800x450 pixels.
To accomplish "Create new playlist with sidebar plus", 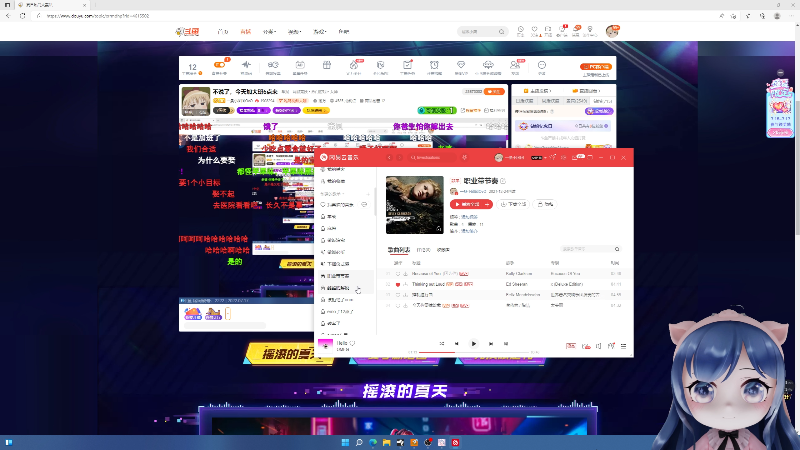I will point(368,194).
